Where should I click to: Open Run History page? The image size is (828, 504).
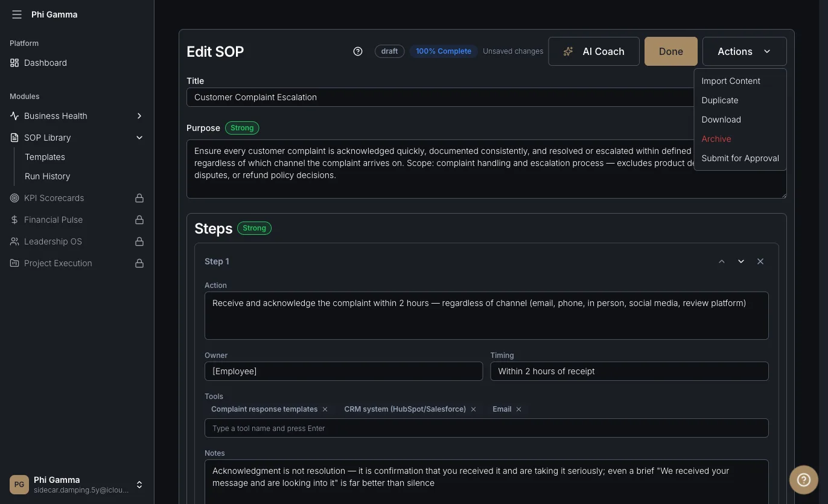coord(48,176)
